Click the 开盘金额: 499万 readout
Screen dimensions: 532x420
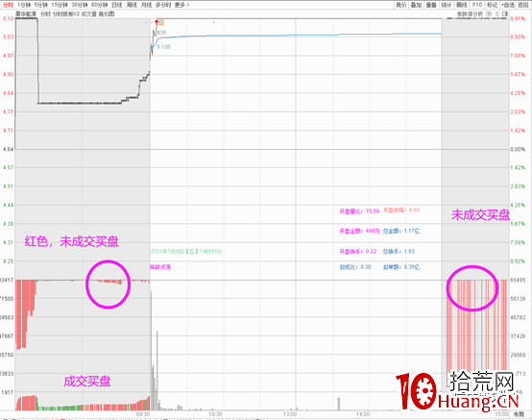point(360,231)
